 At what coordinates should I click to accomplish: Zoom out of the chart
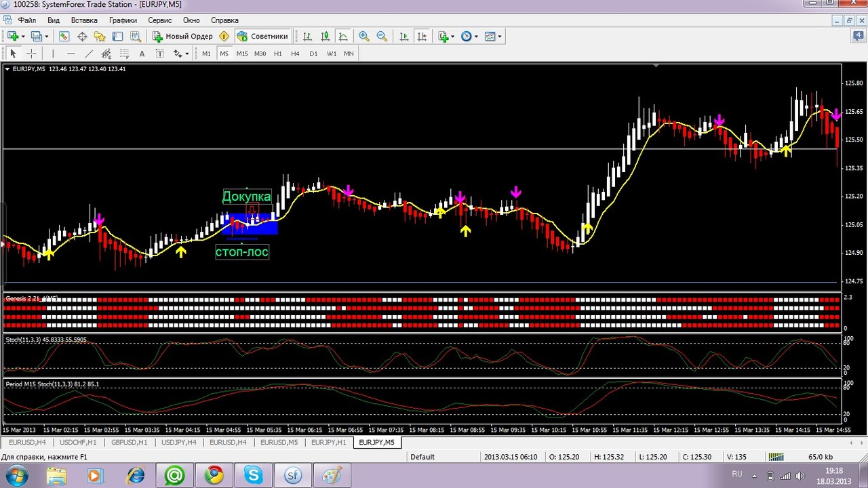382,36
